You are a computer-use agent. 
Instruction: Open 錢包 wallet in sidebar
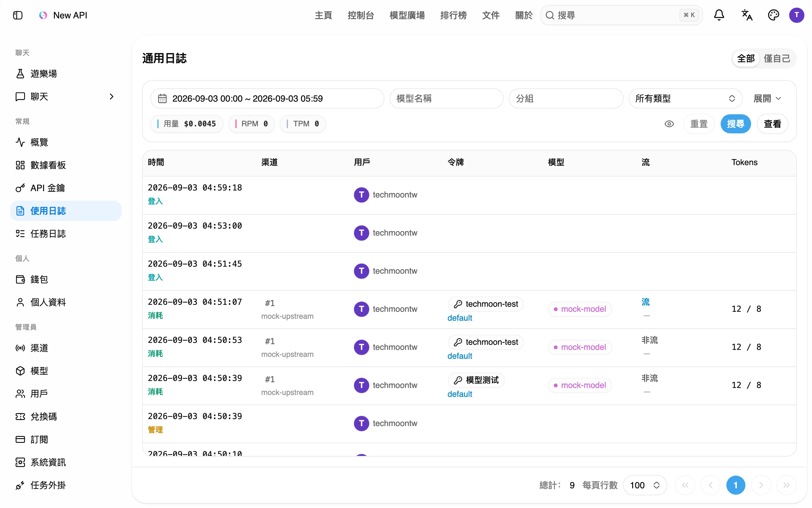point(66,279)
